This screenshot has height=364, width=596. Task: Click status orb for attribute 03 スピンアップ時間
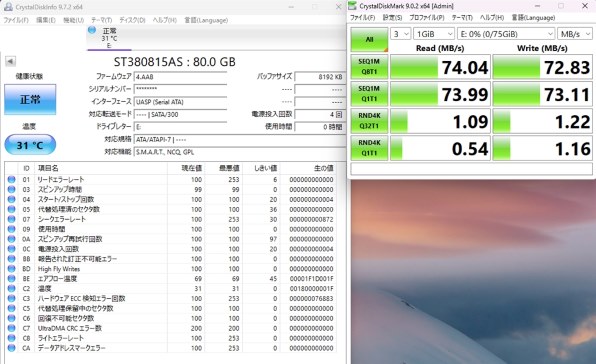[x=11, y=189]
